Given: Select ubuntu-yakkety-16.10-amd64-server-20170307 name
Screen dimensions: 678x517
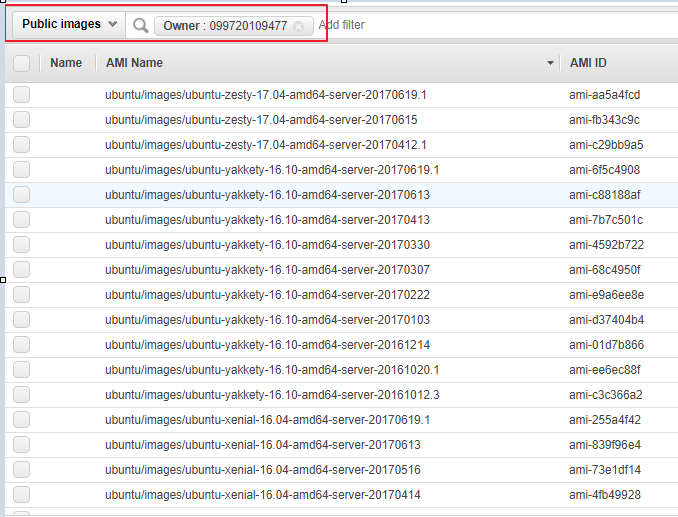Looking at the screenshot, I should click(268, 270).
